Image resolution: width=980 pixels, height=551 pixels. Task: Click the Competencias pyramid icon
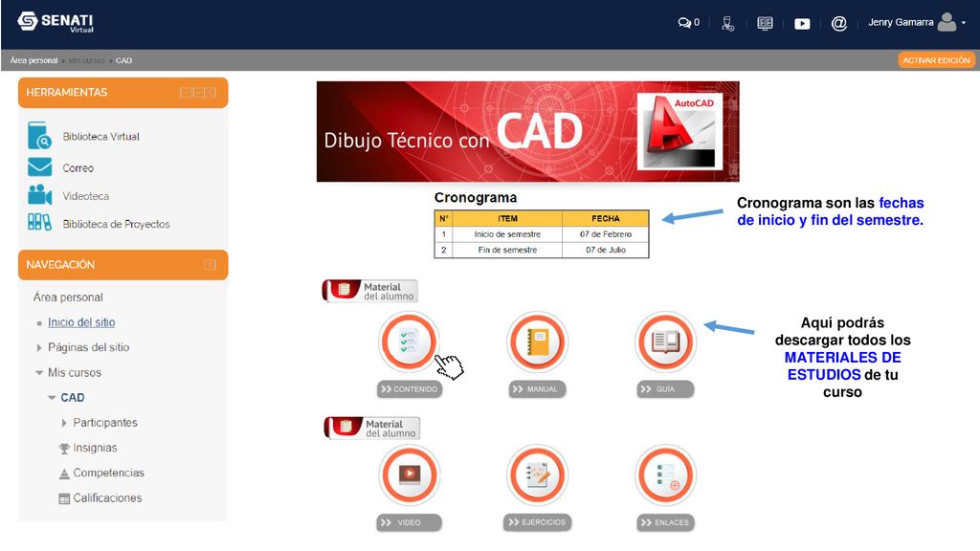[64, 474]
